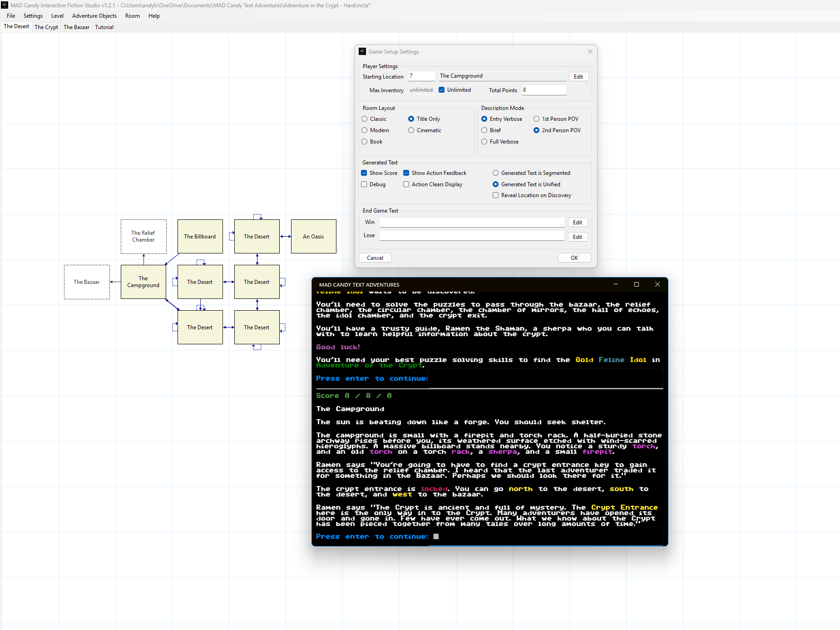840x630 pixels.
Task: Open the File menu
Action: click(11, 16)
